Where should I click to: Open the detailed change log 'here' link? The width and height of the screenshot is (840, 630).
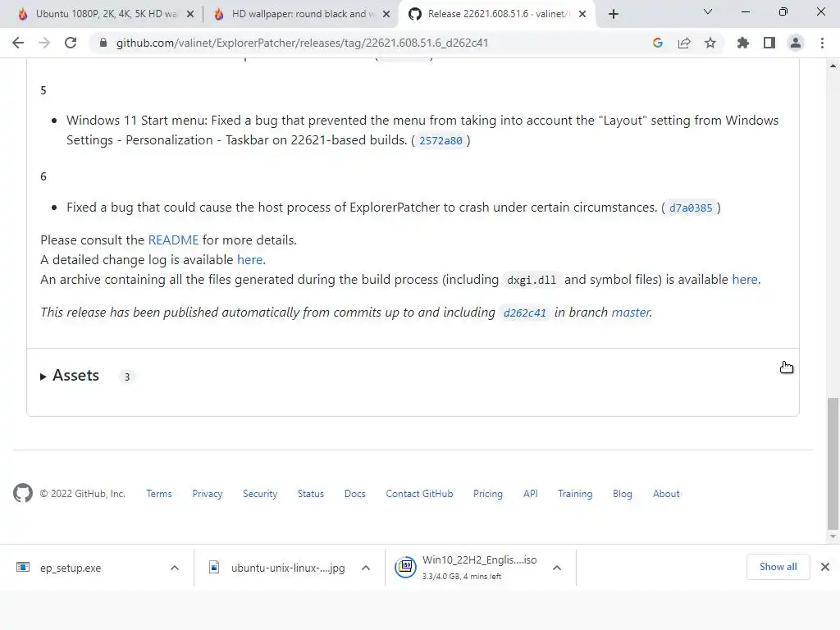click(x=249, y=260)
